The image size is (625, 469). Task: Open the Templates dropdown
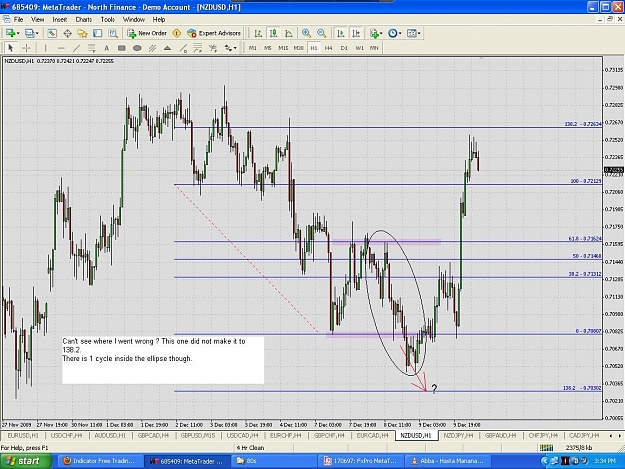413,33
